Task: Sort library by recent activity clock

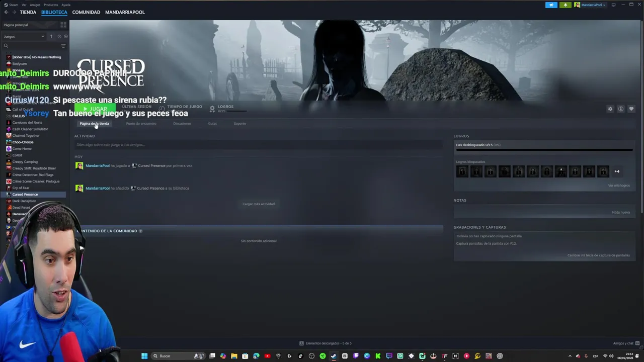Action: [59, 36]
